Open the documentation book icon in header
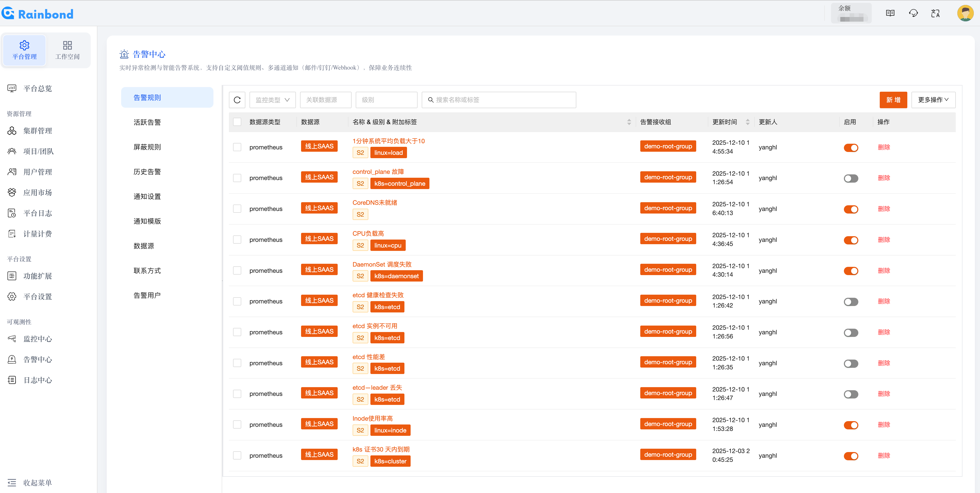The width and height of the screenshot is (980, 493). 890,13
